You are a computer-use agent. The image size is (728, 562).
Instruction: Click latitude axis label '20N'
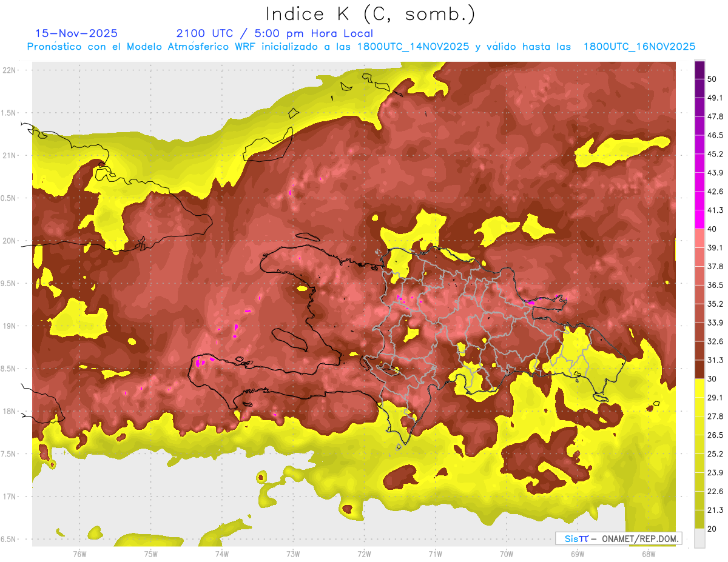[10, 241]
